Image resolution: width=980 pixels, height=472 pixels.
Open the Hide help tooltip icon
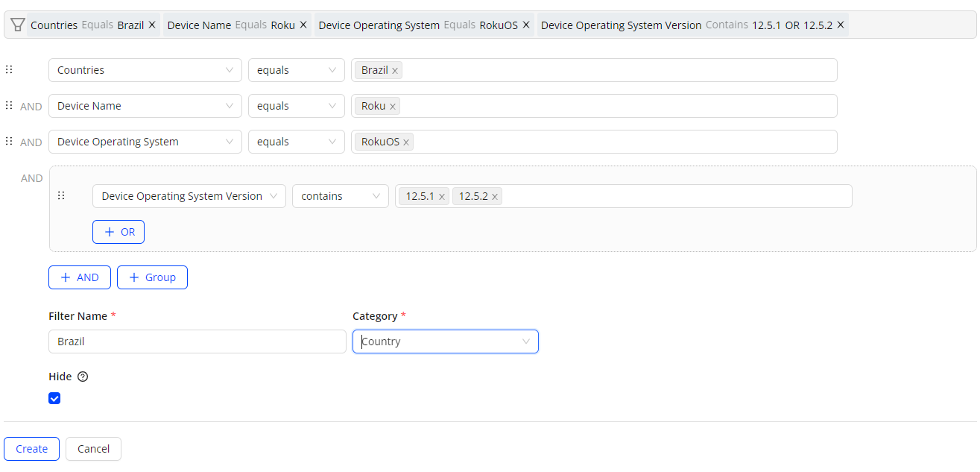click(83, 377)
